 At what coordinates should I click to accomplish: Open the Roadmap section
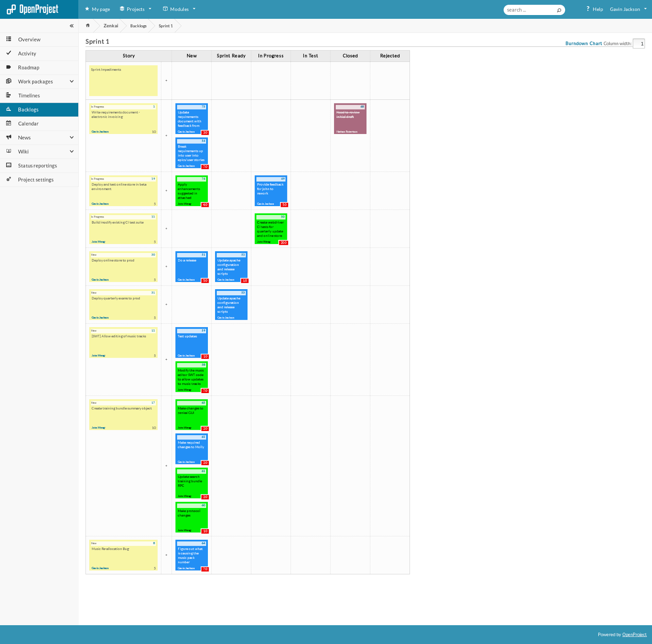coord(29,67)
